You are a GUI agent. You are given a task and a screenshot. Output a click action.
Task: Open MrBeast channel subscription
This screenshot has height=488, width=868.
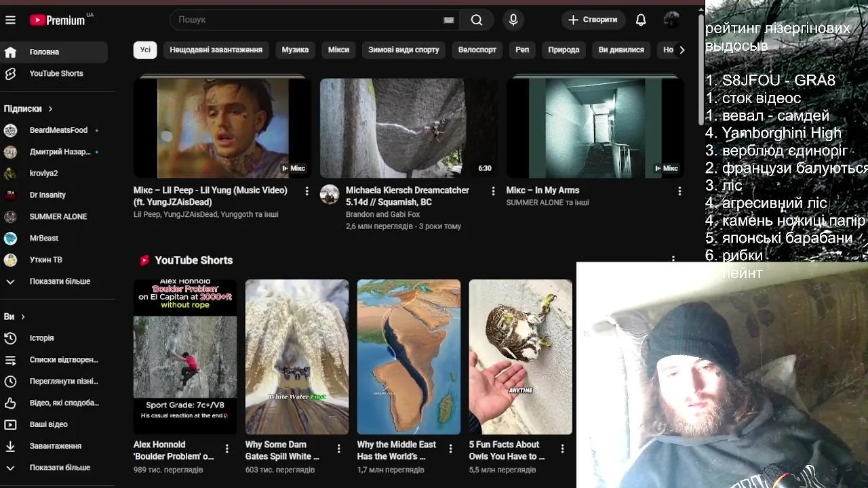(54, 238)
